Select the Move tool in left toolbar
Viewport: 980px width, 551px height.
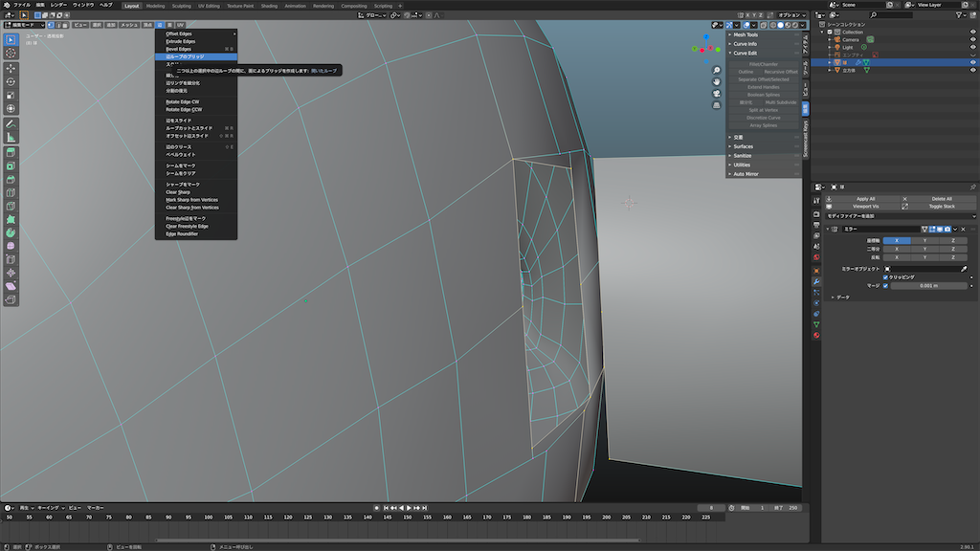pyautogui.click(x=11, y=68)
